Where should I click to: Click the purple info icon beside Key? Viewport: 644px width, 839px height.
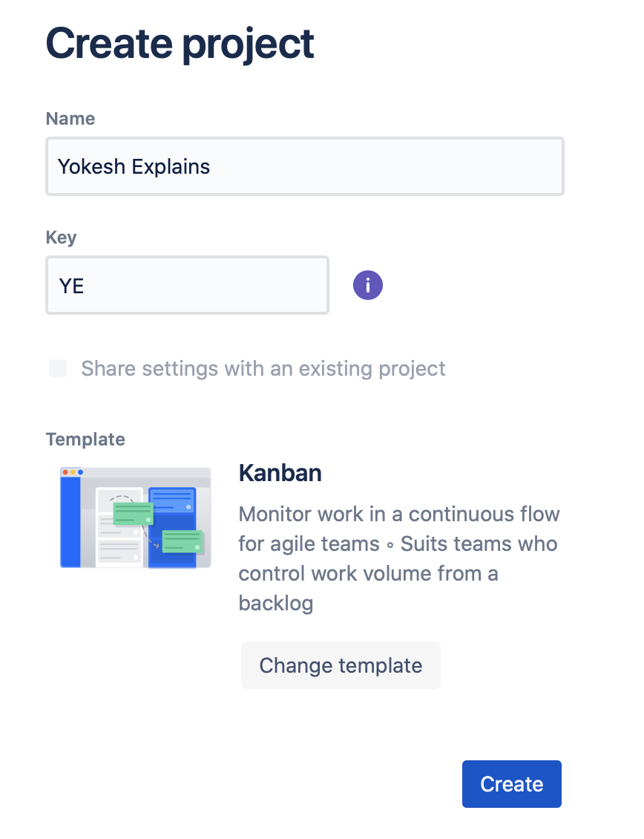tap(368, 285)
